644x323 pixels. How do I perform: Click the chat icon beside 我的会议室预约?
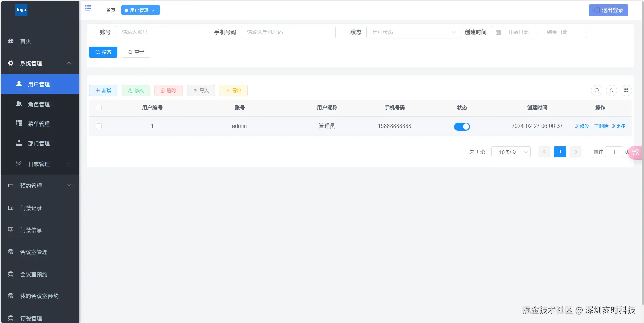(11, 296)
